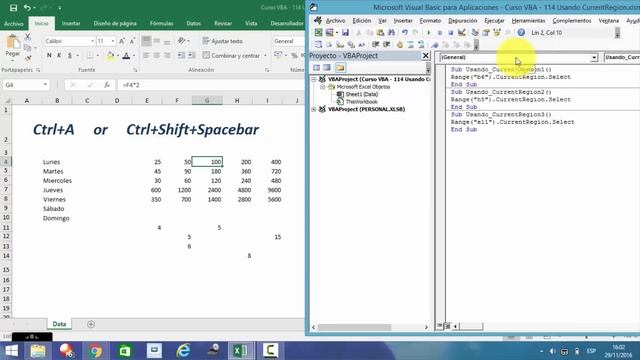Open the Usando_Curr procedure dropdown
The height and width of the screenshot is (360, 640).
coord(622,58)
